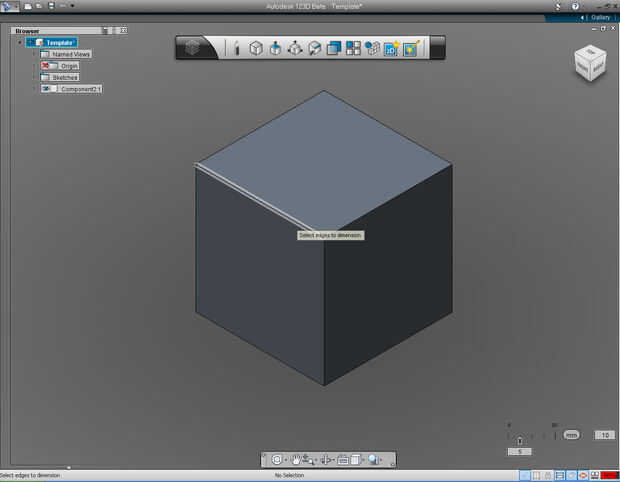Select the Template tree item
This screenshot has width=620, height=482.
[51, 42]
